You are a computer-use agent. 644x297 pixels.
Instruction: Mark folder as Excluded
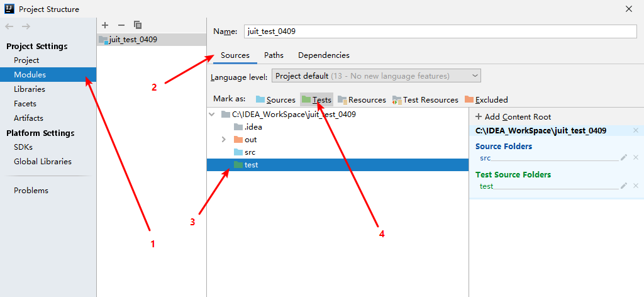coord(486,99)
